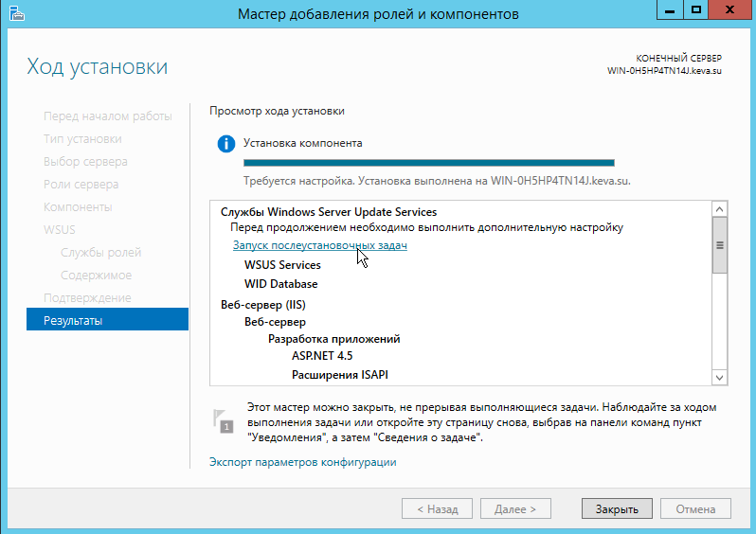Click the 'Расширения ISAPI' item
This screenshot has width=756, height=534.
(x=340, y=375)
